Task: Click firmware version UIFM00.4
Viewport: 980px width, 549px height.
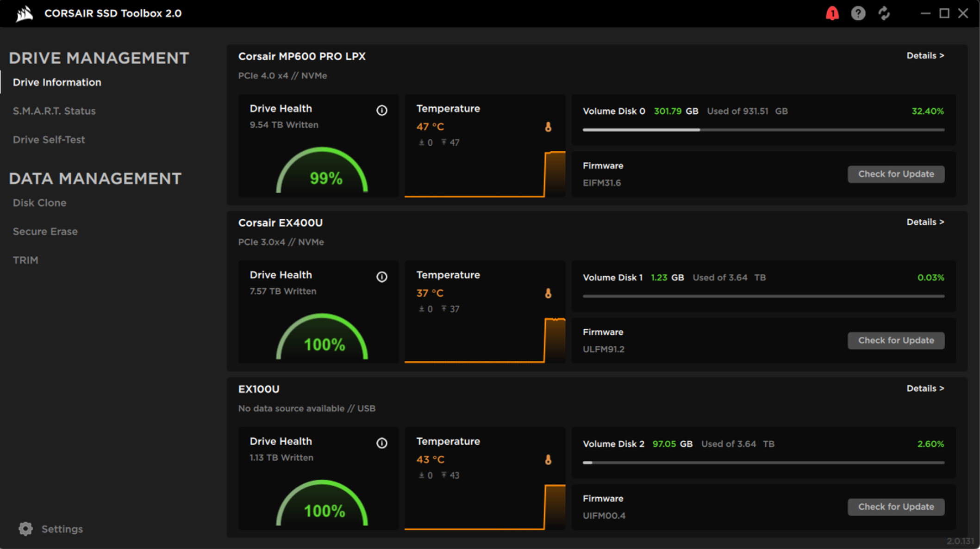Action: 604,516
